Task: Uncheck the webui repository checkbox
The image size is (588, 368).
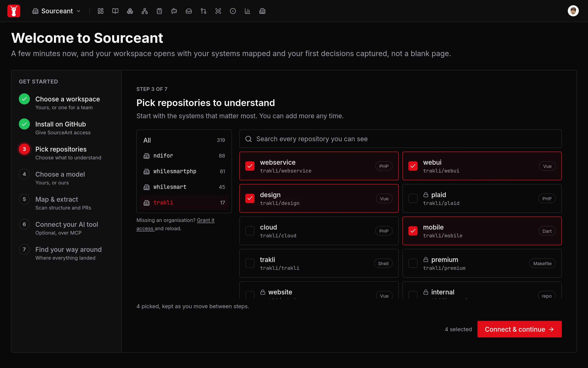Action: coord(413,166)
